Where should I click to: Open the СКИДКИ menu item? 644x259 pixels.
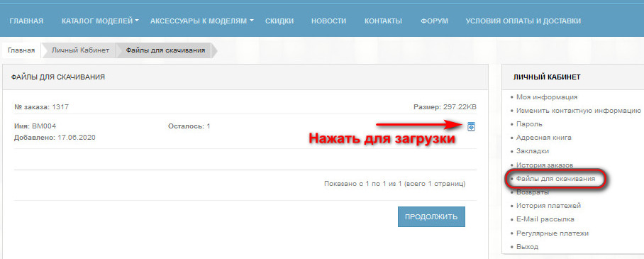[x=279, y=21]
